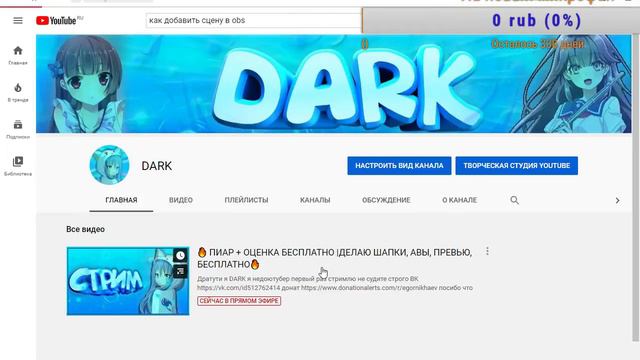Open the three-dot menu for the stream video
This screenshot has height=360, width=640.
[487, 251]
